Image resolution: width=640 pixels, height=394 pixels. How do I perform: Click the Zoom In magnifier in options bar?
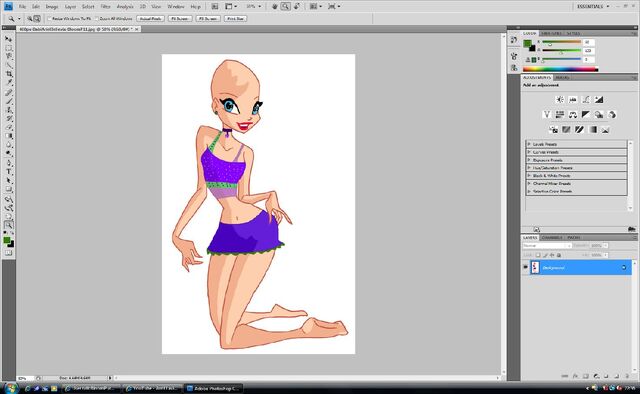click(x=29, y=19)
